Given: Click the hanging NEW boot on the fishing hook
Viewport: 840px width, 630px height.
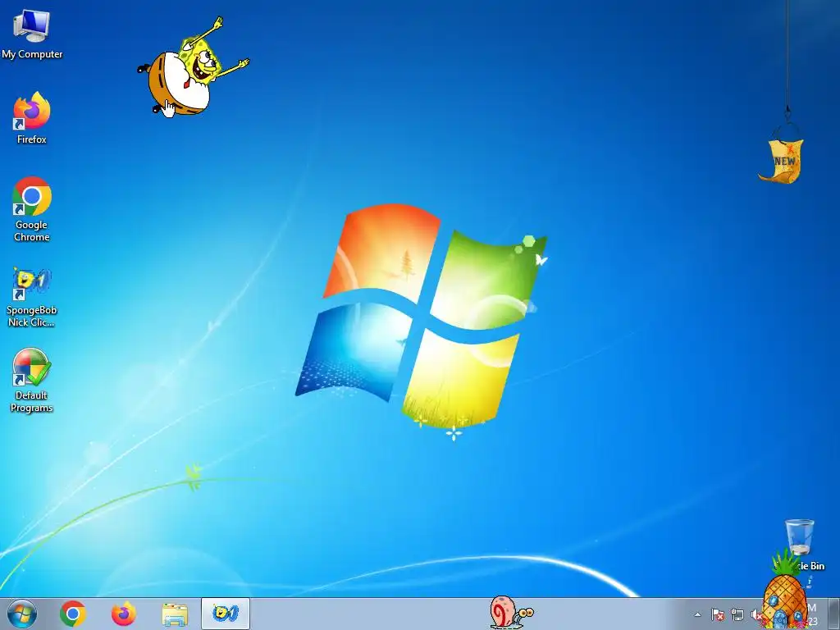Looking at the screenshot, I should pos(782,160).
